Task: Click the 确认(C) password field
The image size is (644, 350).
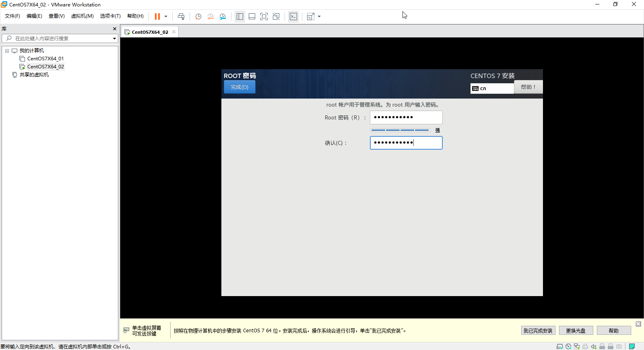Action: [x=406, y=143]
